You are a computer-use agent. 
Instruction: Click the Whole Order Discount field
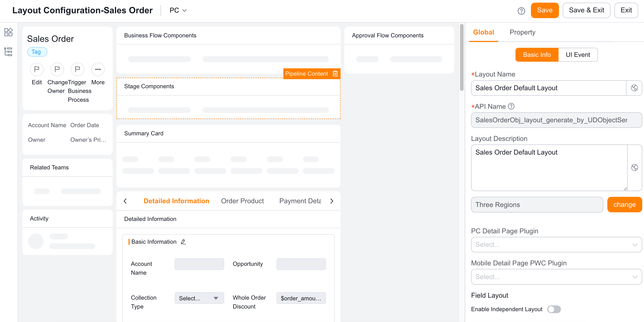coord(301,298)
